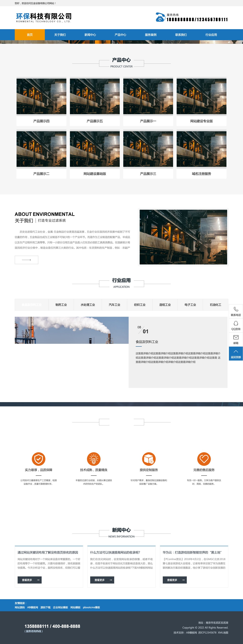Switch to 汽车工业 tab
This screenshot has width=243, height=644.
115,305
